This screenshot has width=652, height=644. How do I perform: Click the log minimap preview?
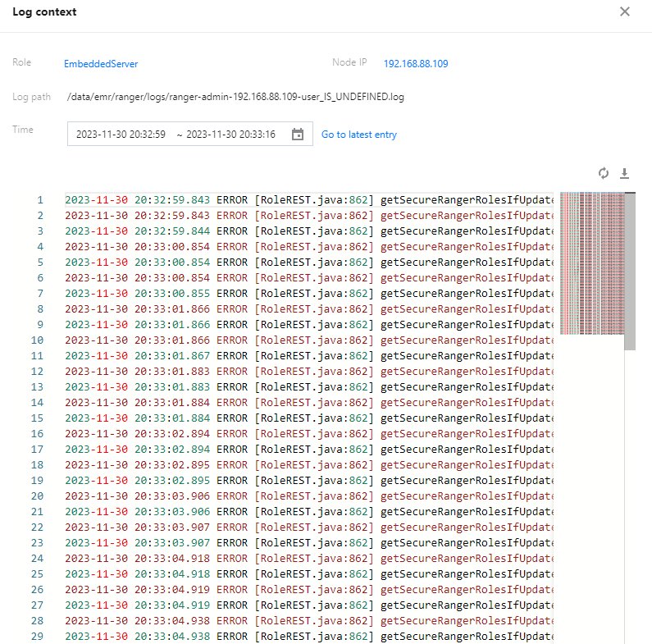591,263
